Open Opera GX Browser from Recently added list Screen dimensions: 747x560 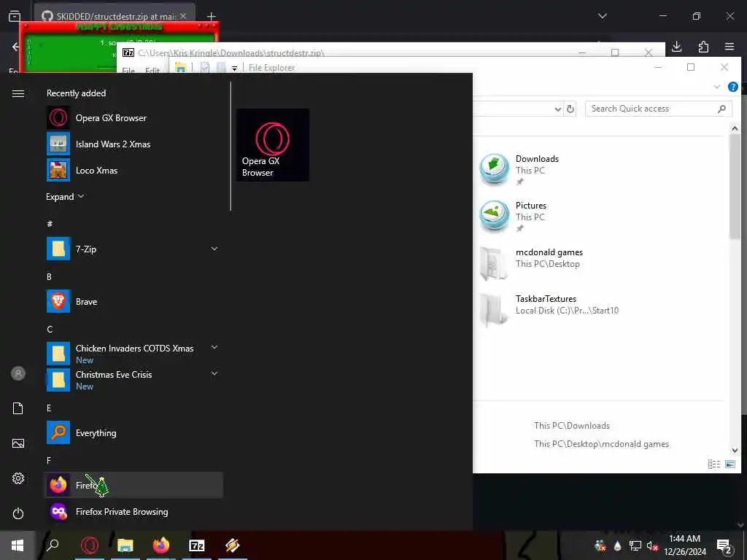(x=133, y=117)
